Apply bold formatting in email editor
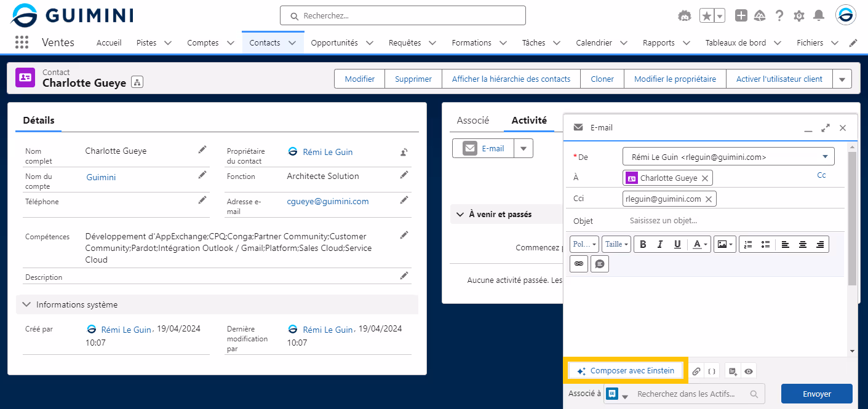 (643, 244)
